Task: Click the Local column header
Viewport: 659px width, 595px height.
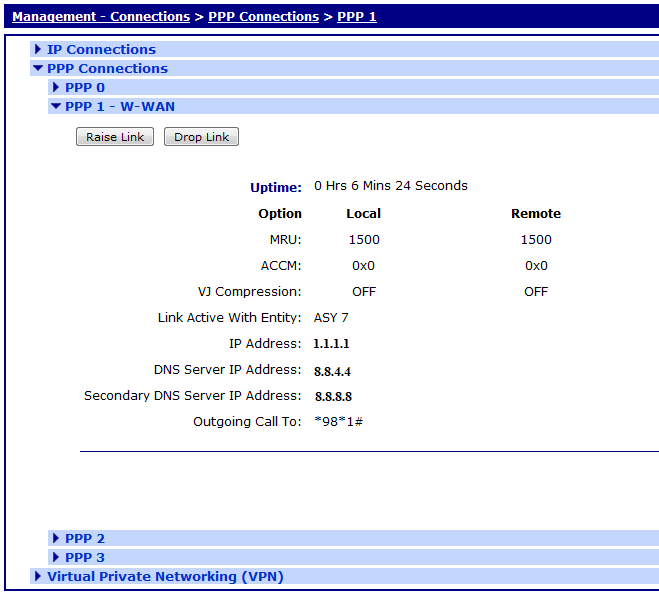Action: point(363,213)
